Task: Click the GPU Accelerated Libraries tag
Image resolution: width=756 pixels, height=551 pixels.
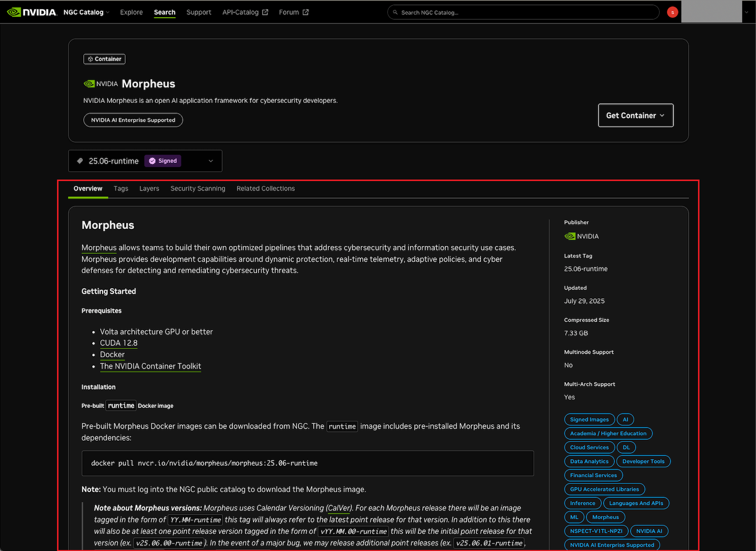Action: 605,489
